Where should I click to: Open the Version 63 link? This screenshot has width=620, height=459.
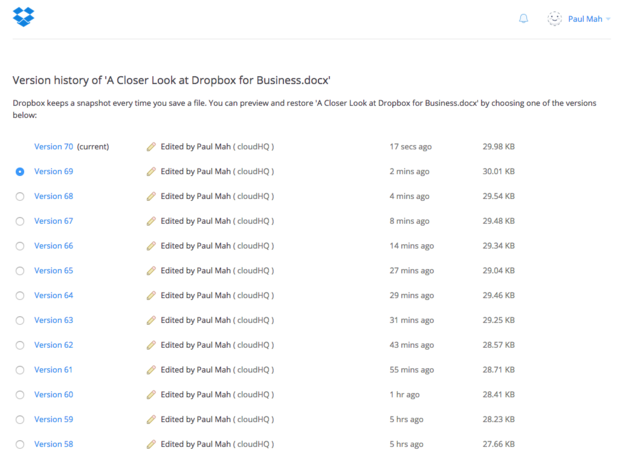53,320
